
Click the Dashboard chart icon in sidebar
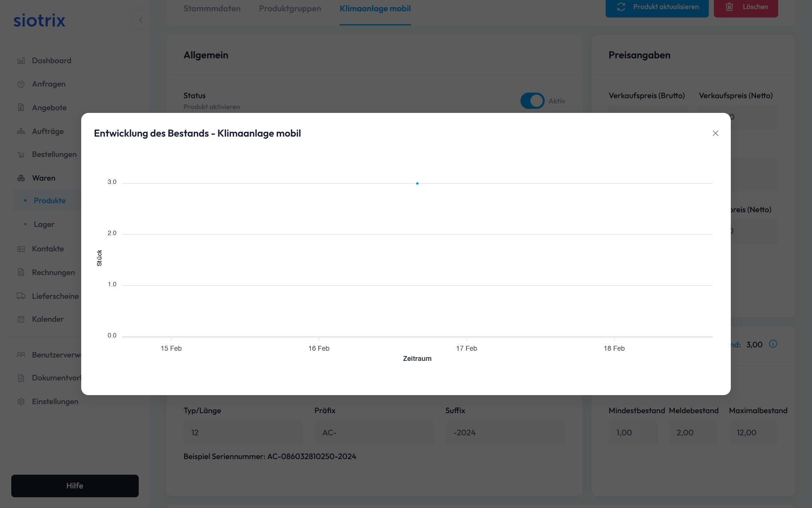pos(21,61)
